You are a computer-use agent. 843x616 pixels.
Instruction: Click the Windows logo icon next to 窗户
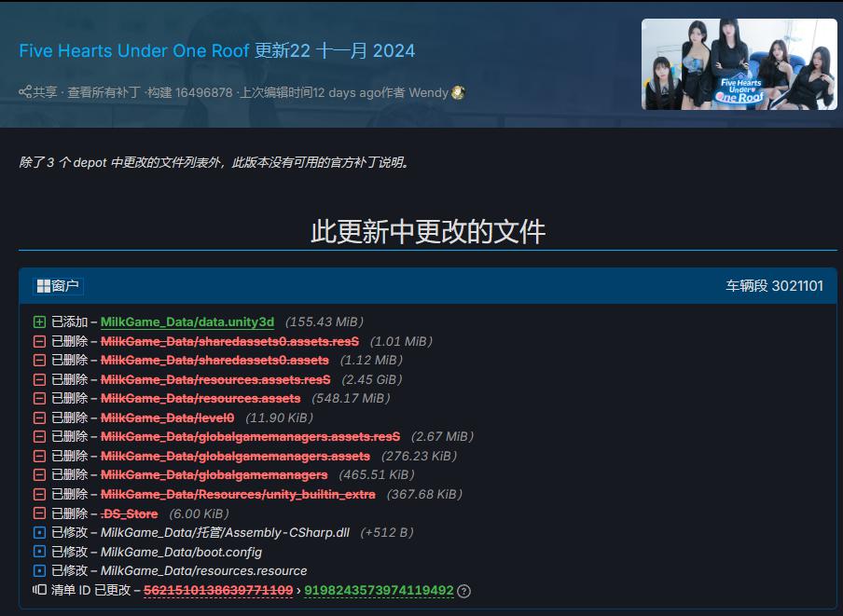pos(44,286)
